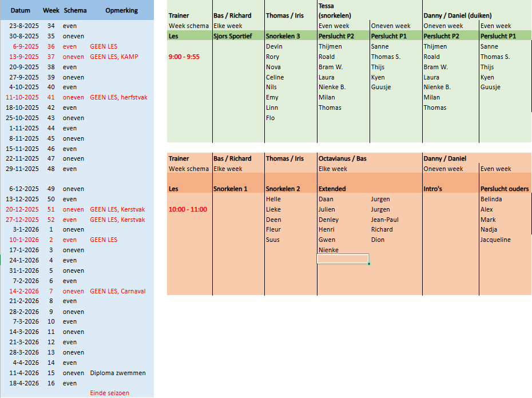Select the date cell 27-12-2025
532x398 pixels.
click(22, 220)
